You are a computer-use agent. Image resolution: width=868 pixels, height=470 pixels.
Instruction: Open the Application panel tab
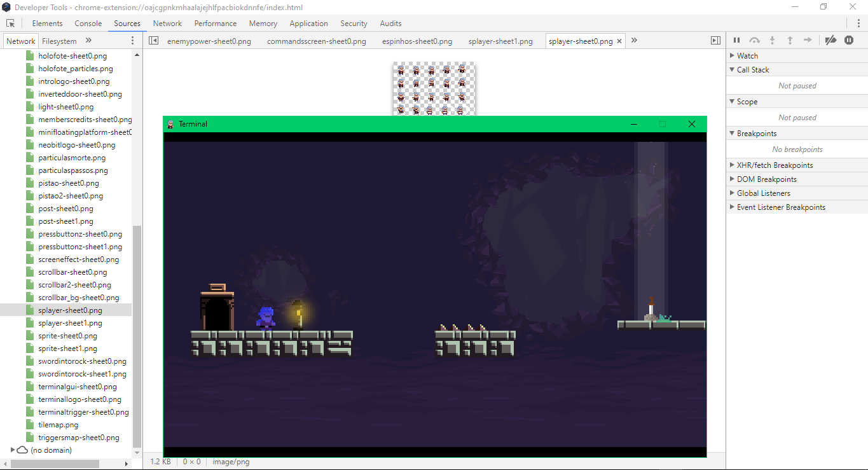(308, 24)
